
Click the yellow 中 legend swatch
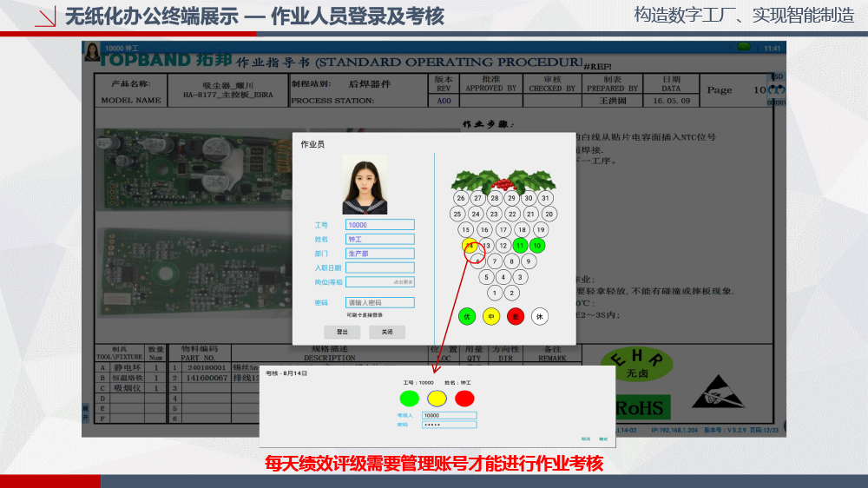491,316
